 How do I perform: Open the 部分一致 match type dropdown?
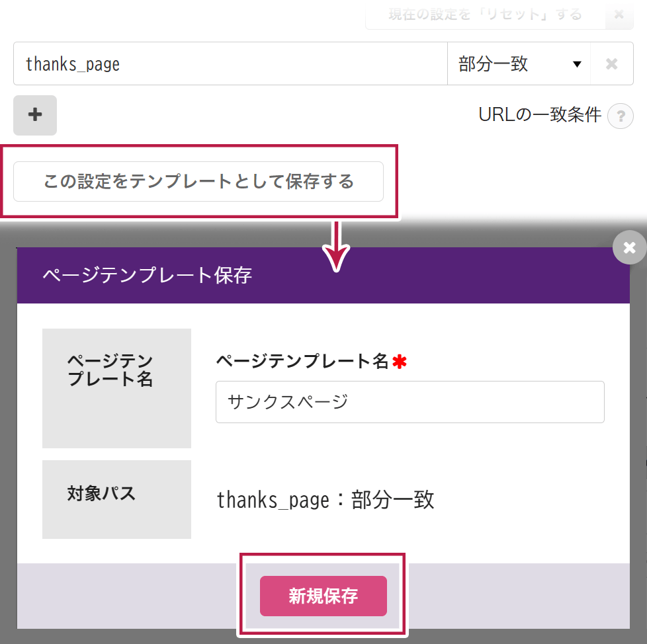tap(517, 64)
